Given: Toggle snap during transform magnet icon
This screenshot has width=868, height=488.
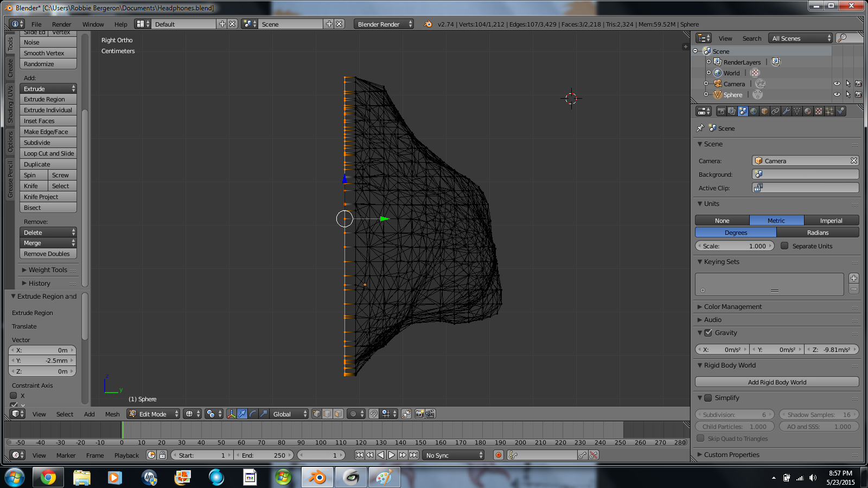Looking at the screenshot, I should [374, 414].
